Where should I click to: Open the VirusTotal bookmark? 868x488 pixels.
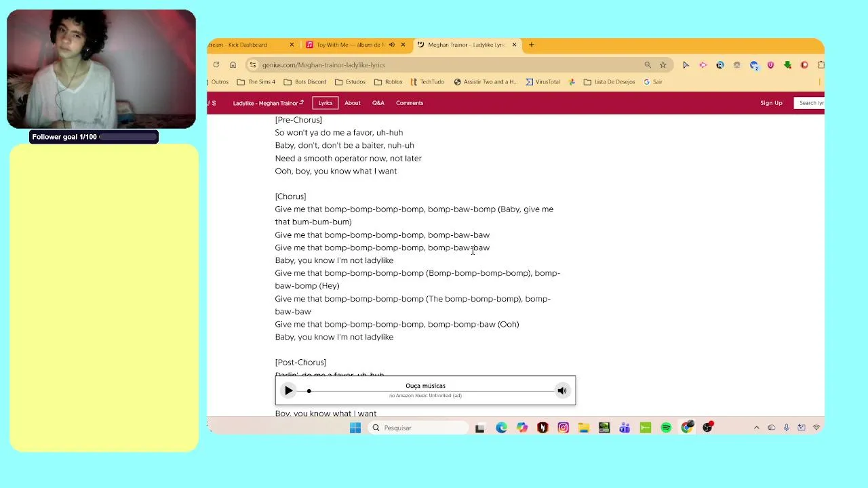tap(542, 82)
